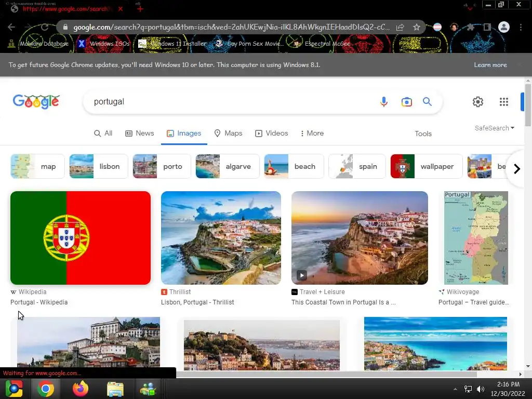The width and height of the screenshot is (532, 399).
Task: Click the taskbar clock showing 2:16 PM
Action: pos(508,389)
